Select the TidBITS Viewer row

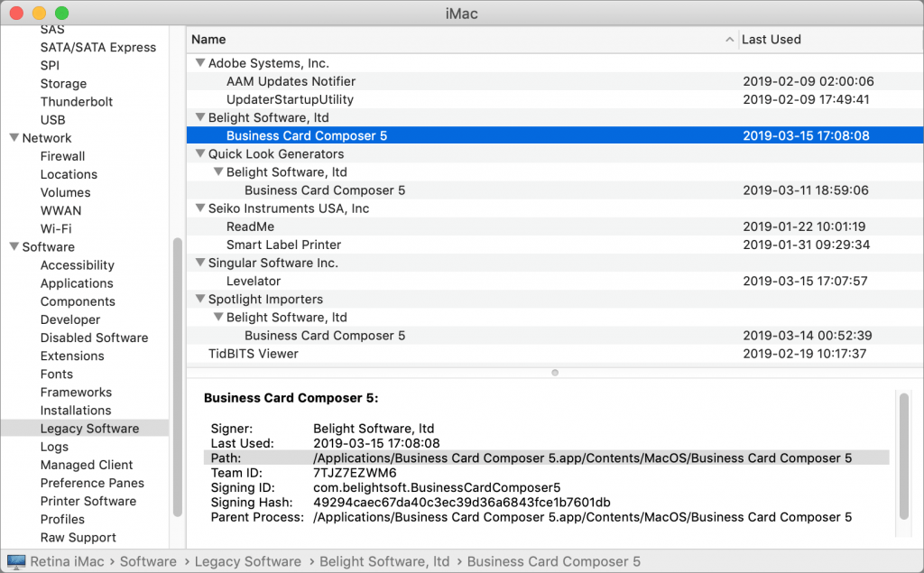pos(555,354)
